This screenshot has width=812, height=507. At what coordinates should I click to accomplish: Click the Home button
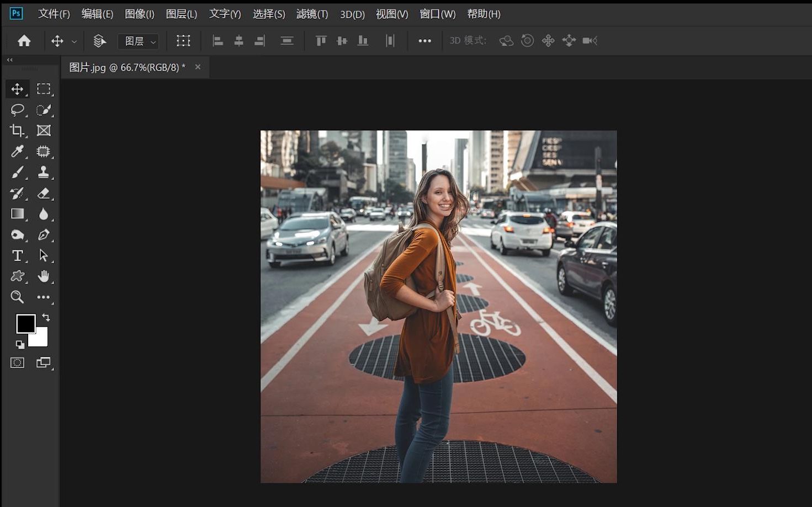[24, 41]
